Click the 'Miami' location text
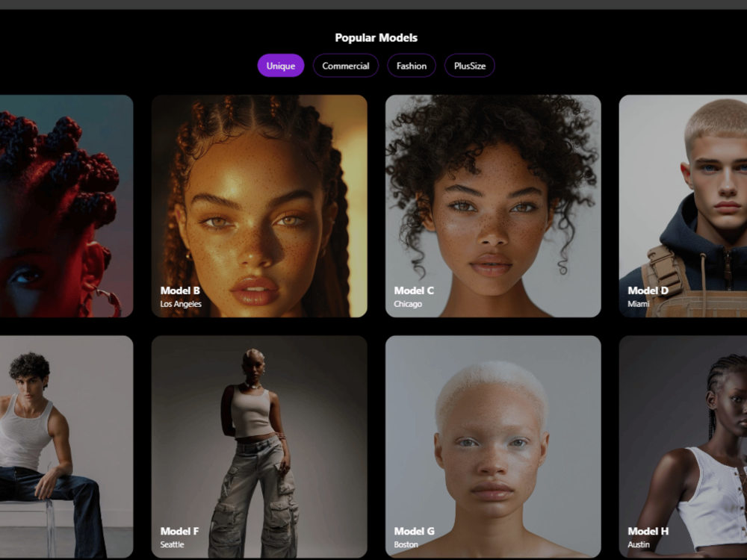This screenshot has height=560, width=747. (x=639, y=304)
